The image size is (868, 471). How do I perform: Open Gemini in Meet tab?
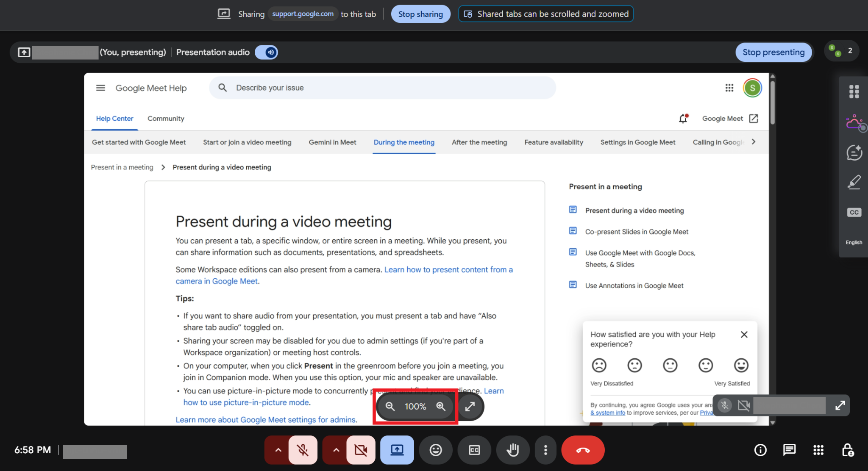tap(332, 142)
